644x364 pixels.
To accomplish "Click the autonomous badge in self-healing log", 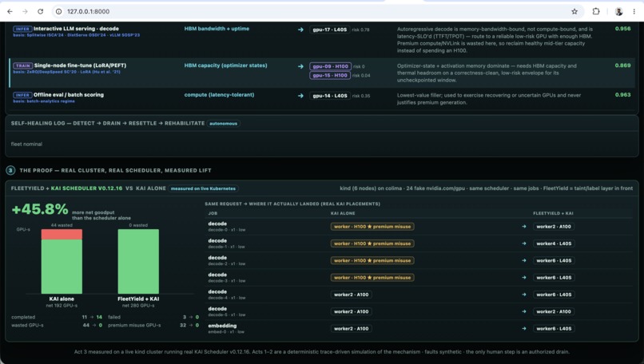I will pyautogui.click(x=224, y=124).
